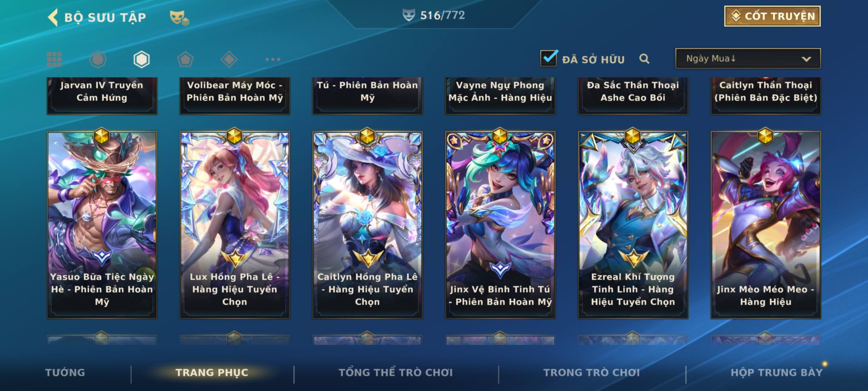This screenshot has width=868, height=391.
Task: Click the Cốt Truyện button
Action: [772, 16]
